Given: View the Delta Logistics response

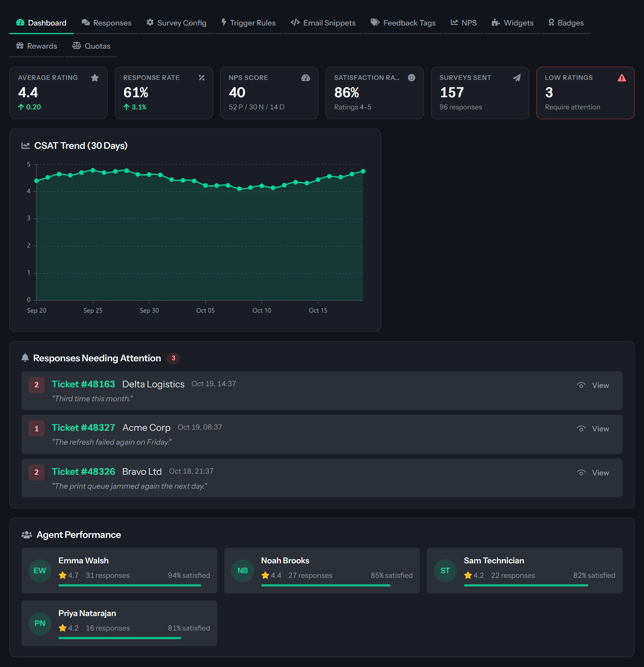Looking at the screenshot, I should click(x=593, y=385).
